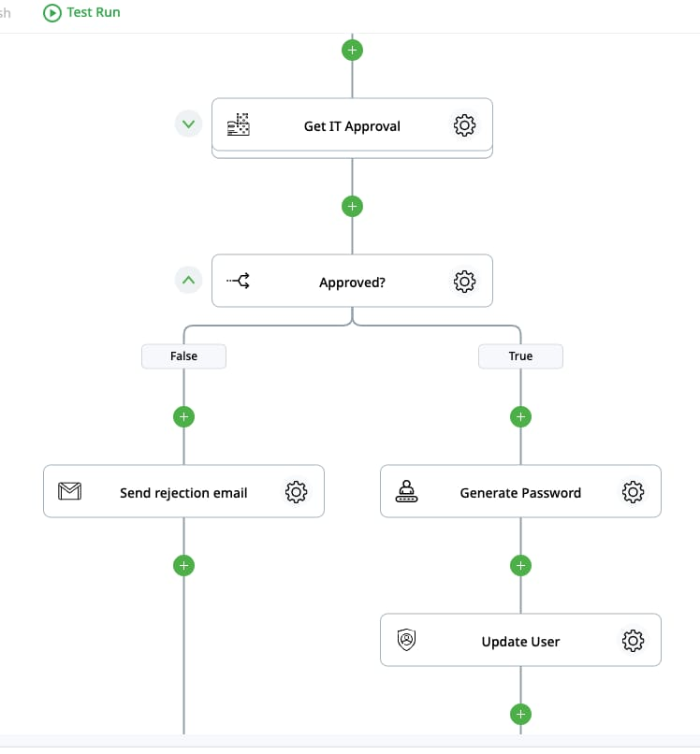Click the envelope icon on rejection email

pyautogui.click(x=70, y=492)
